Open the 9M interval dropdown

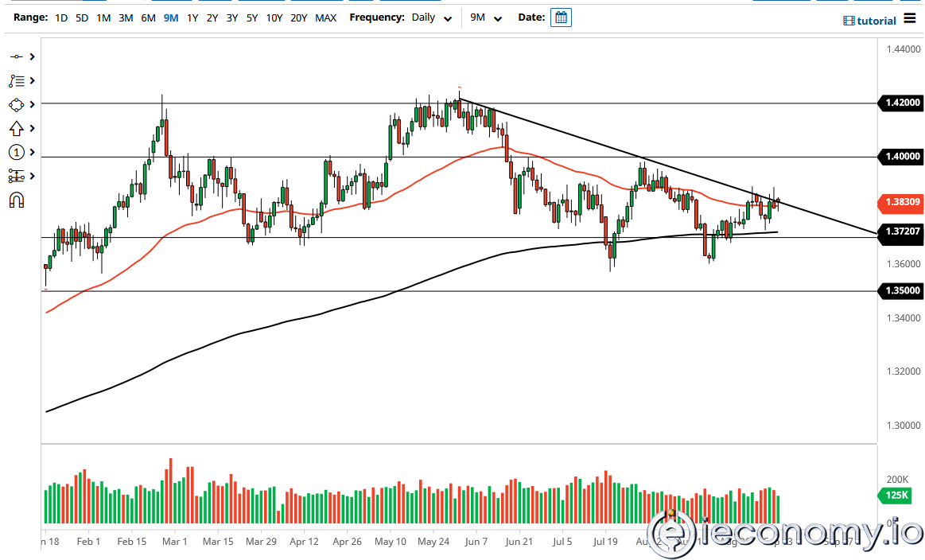[487, 17]
